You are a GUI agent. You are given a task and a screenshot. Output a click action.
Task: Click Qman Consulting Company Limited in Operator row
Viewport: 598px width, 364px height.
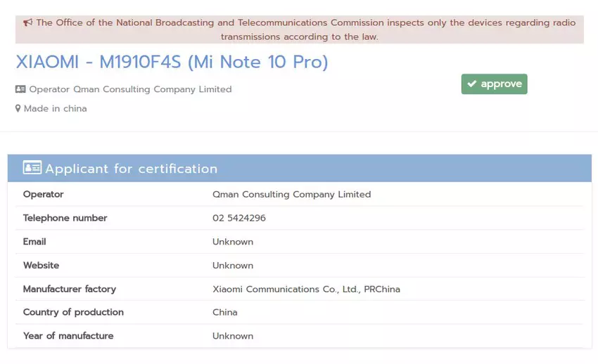coord(291,195)
